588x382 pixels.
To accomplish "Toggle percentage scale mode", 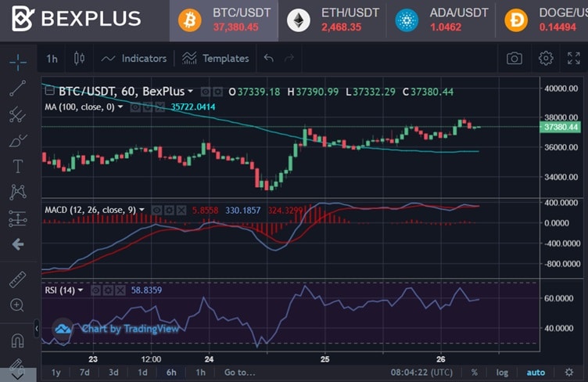I will click(x=475, y=373).
